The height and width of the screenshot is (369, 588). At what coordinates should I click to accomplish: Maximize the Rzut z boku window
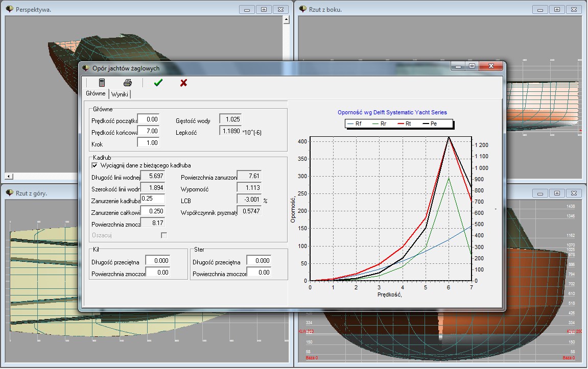point(557,9)
